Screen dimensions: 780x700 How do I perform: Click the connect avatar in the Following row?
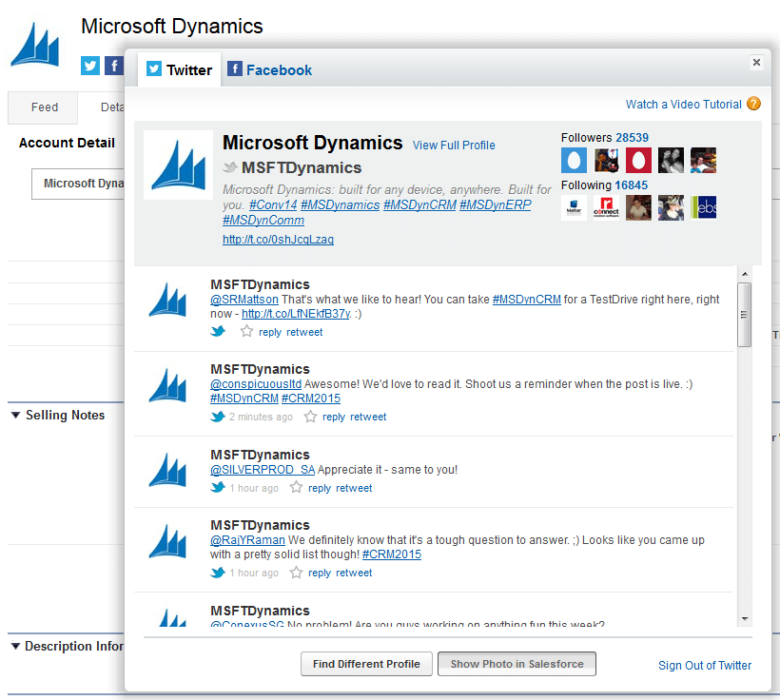coord(606,206)
